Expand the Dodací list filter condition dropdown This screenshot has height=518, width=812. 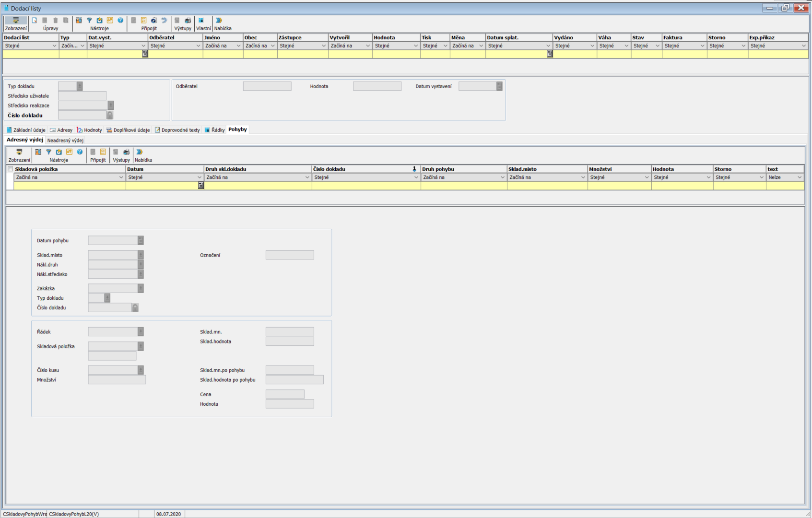[x=54, y=46]
